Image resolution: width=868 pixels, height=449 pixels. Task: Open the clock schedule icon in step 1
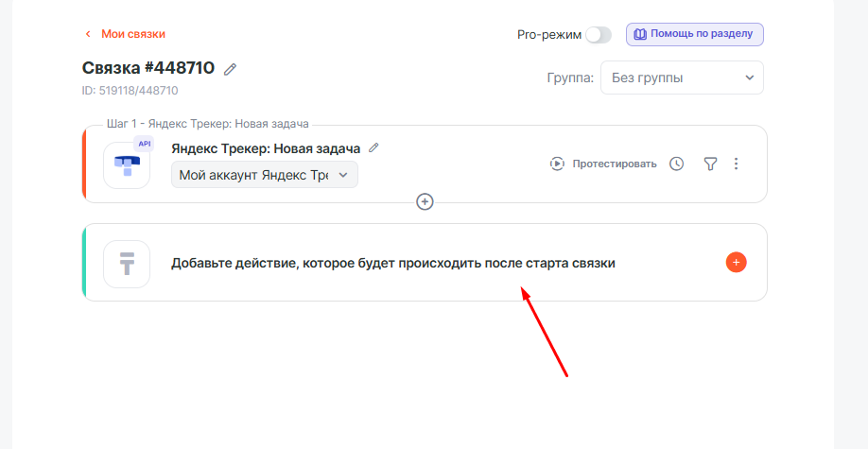click(x=676, y=164)
